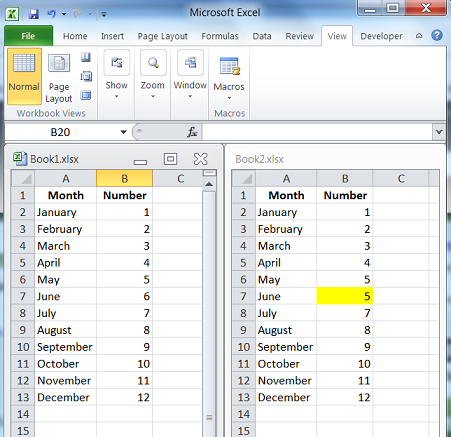Select the February cell in Book2
451x437 pixels.
286,229
